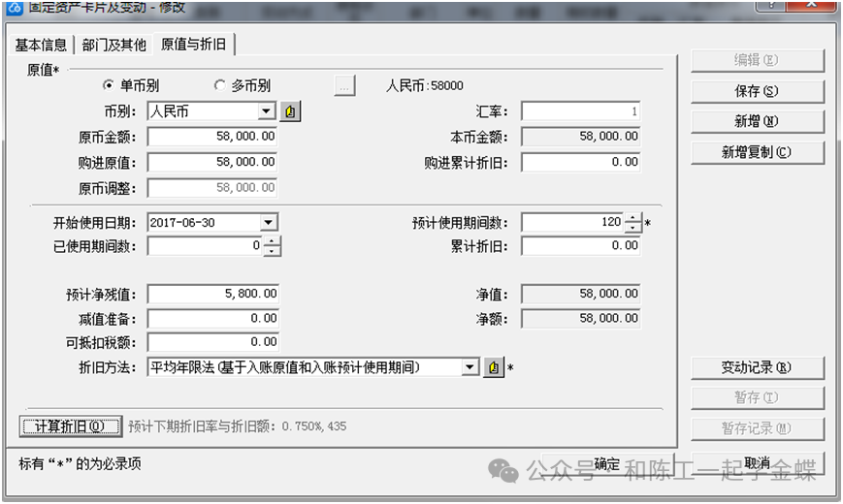Viewport: 843px width, 504px height.
Task: Click the currency lookup icon beside 币别
Action: pos(291,111)
